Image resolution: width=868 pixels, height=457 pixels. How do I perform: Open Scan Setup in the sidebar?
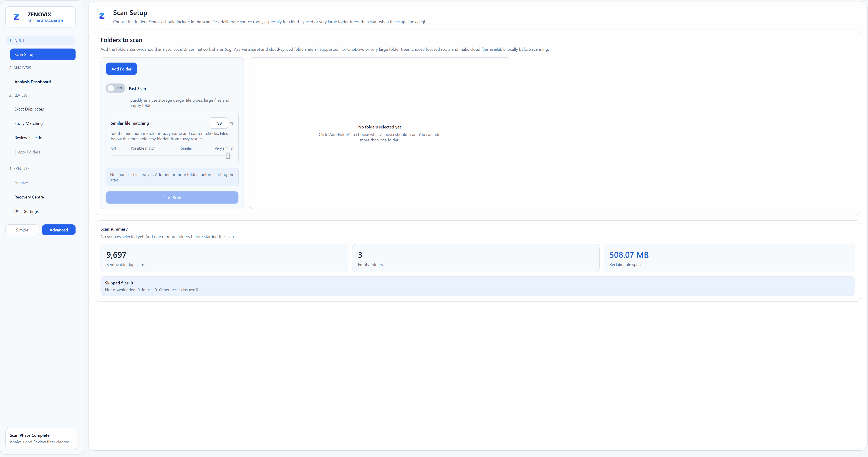point(43,54)
